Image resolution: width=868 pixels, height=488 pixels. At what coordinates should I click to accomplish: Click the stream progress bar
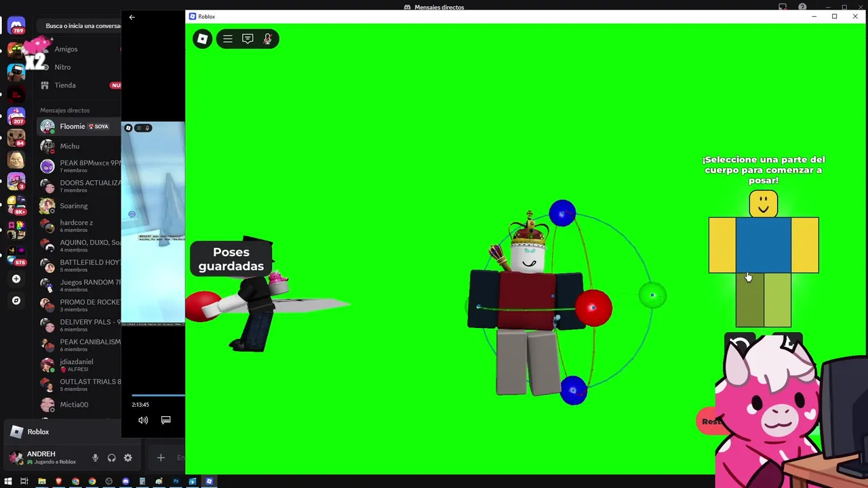[158, 395]
